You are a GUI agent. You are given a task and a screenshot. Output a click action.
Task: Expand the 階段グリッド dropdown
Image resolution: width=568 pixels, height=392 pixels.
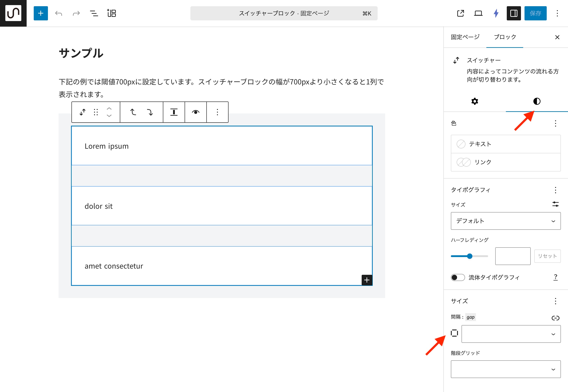click(x=506, y=369)
